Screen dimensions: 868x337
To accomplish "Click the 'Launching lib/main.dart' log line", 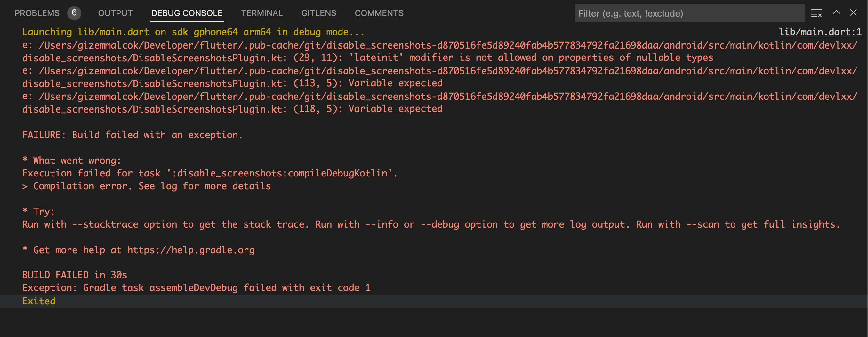I will point(193,32).
